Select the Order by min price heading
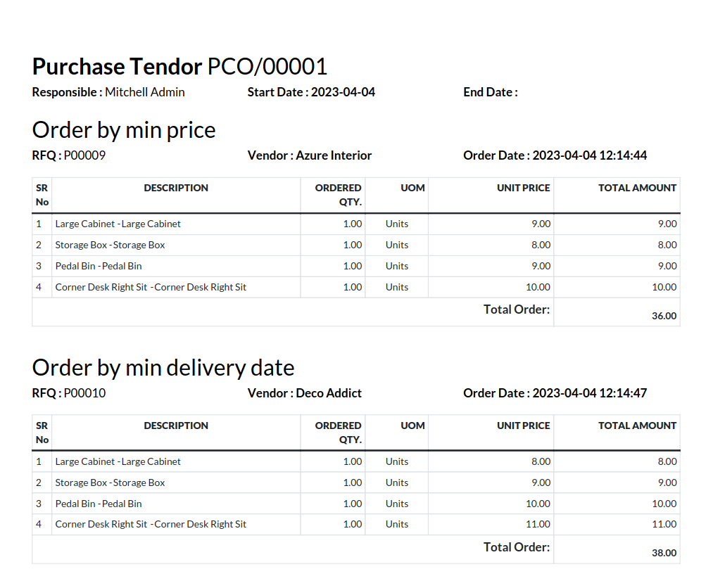713x588 pixels. pyautogui.click(x=124, y=130)
